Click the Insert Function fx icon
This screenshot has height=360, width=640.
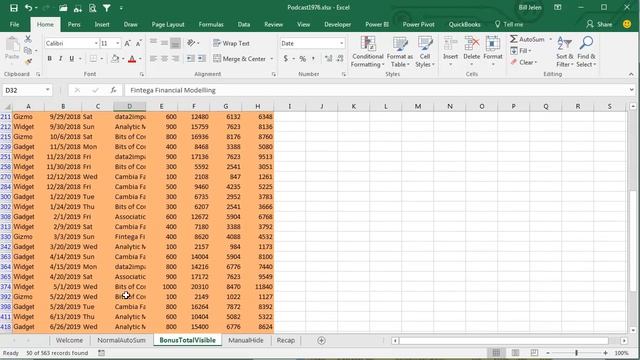(x=113, y=90)
